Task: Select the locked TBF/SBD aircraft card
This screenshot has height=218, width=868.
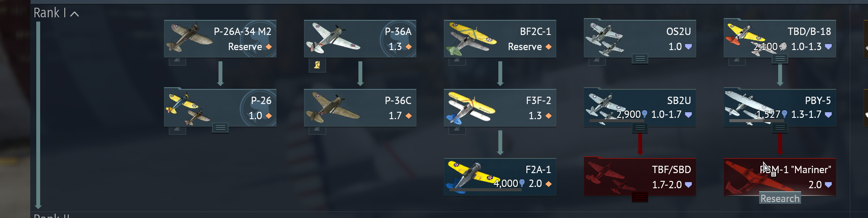Action: point(640,177)
